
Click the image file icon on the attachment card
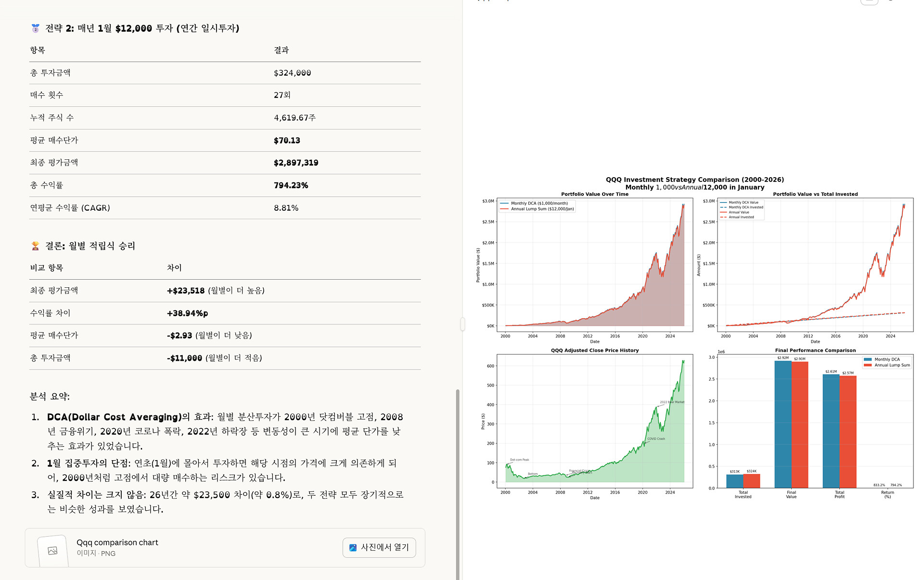point(52,551)
